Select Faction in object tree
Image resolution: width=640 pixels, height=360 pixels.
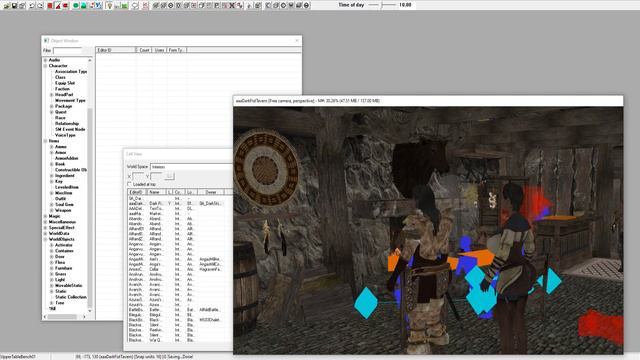(62, 89)
